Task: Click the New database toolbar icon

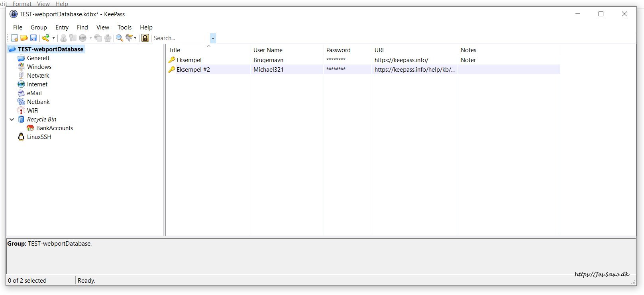Action: tap(14, 38)
